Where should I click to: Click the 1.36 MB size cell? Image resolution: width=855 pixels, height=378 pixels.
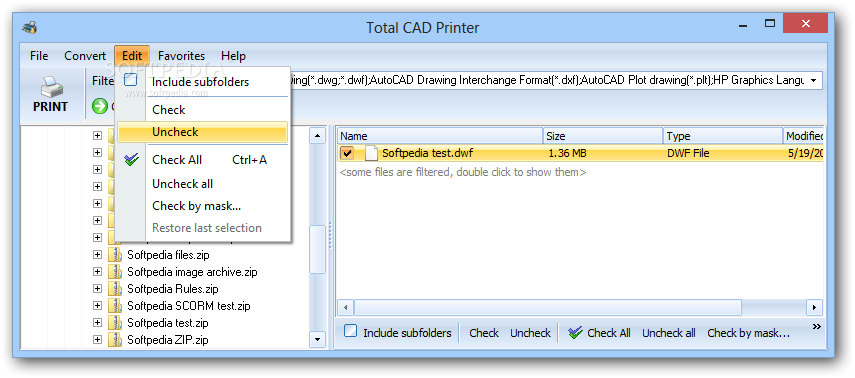[567, 153]
